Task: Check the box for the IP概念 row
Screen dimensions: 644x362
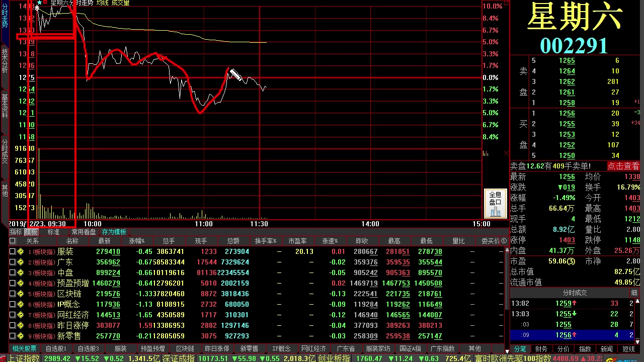Action: (13, 304)
